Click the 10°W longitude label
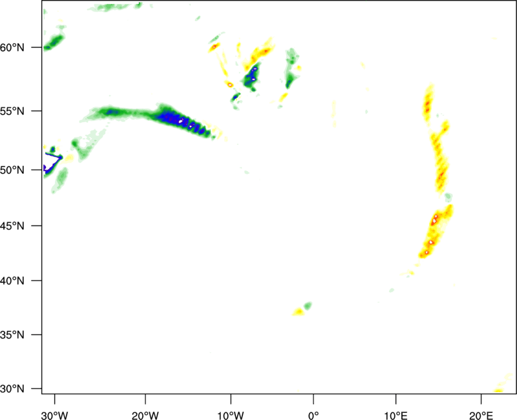This screenshot has width=517, height=420. click(231, 415)
